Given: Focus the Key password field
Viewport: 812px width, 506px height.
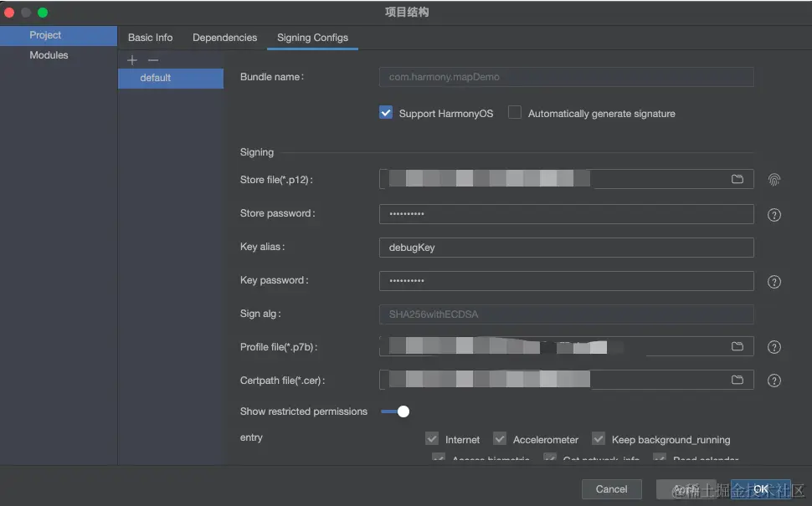Looking at the screenshot, I should click(566, 281).
